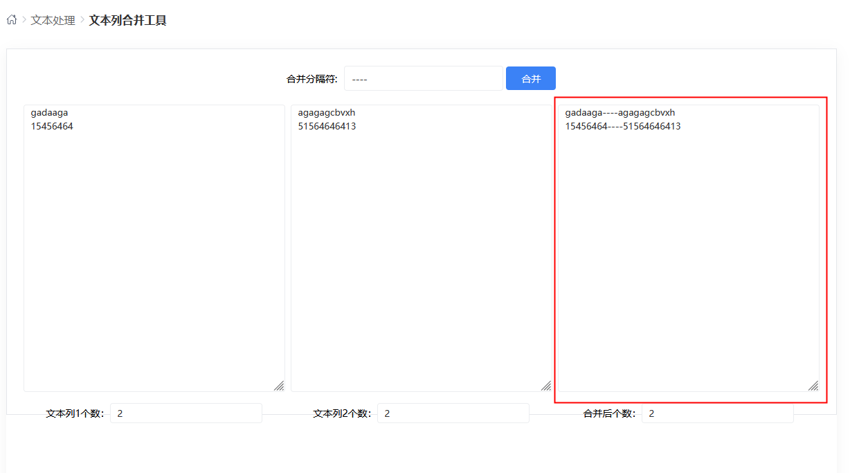Click the merged line gadaaga----agagagcbvxh
The height and width of the screenshot is (473, 868).
(x=620, y=112)
